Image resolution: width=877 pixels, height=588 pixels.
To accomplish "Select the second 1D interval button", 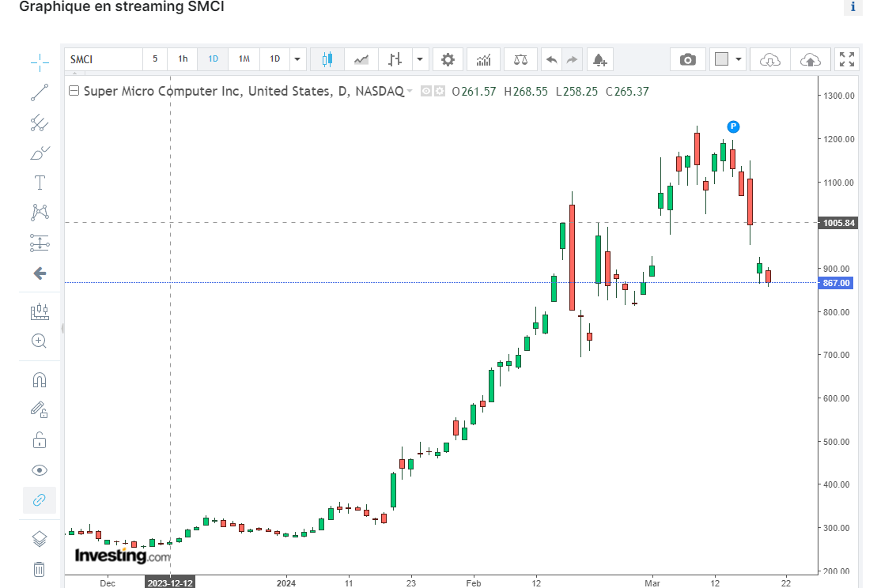I will pyautogui.click(x=274, y=59).
